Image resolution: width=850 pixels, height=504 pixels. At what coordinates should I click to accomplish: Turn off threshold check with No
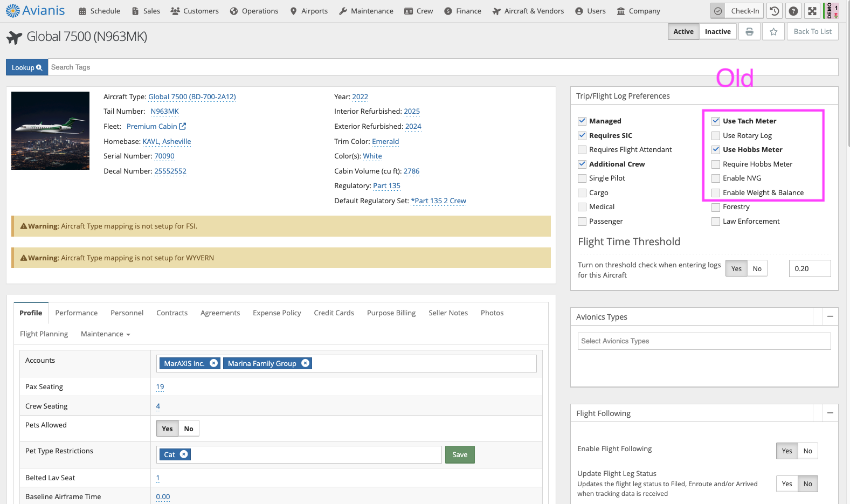(x=757, y=269)
